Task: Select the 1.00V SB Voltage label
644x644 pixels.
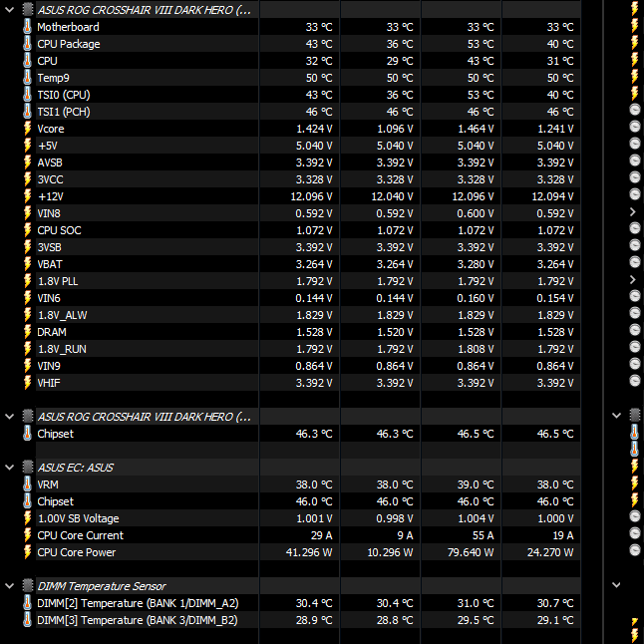Action: [x=79, y=518]
